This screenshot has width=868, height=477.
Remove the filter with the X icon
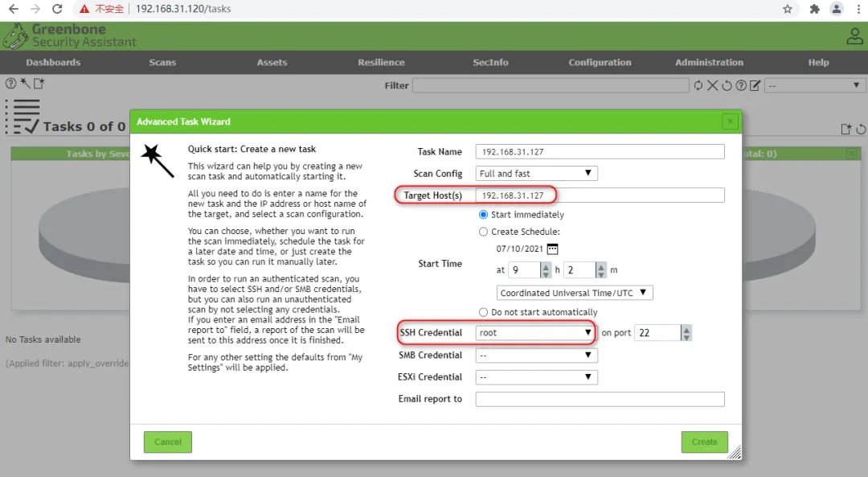click(712, 85)
